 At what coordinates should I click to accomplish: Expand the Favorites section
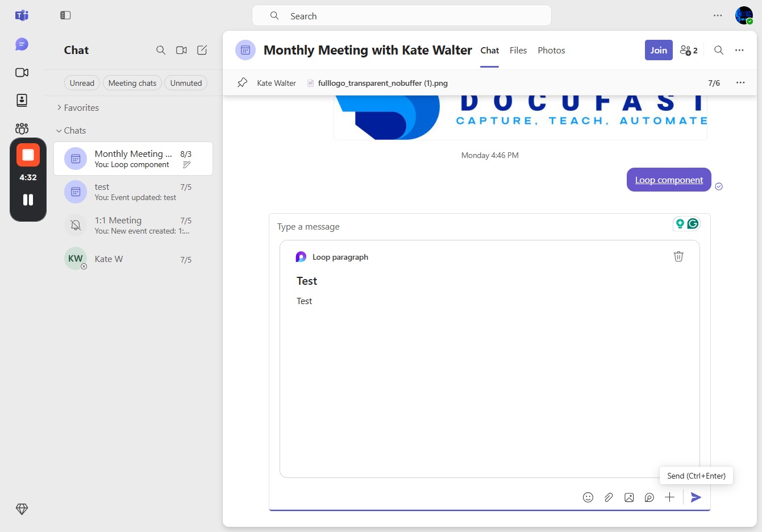(x=78, y=107)
